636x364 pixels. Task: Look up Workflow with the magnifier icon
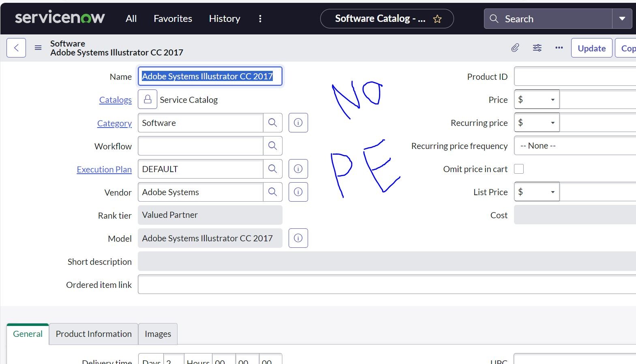point(273,146)
